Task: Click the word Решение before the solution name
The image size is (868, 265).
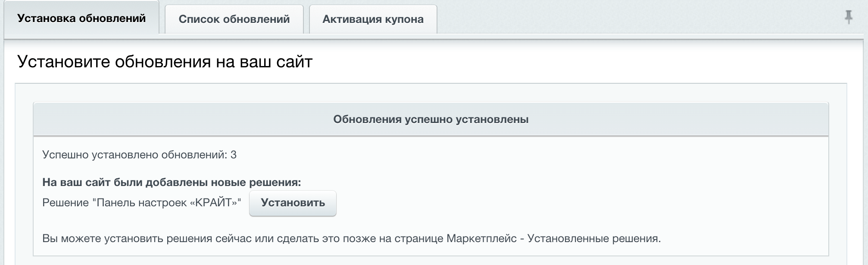Action: (x=66, y=203)
